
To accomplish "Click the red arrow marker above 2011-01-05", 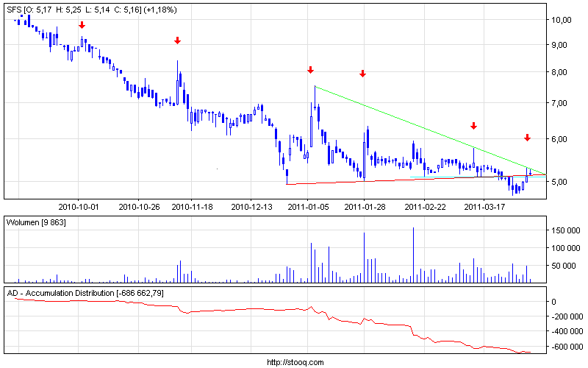I will pyautogui.click(x=310, y=70).
